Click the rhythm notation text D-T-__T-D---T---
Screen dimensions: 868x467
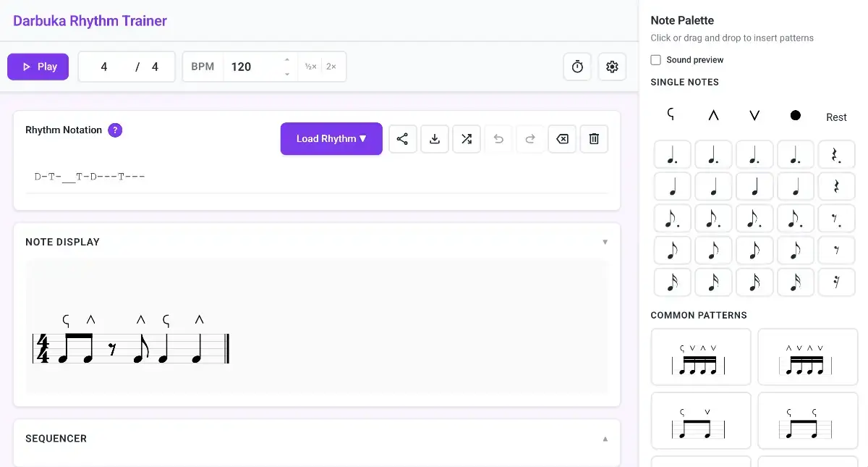90,177
